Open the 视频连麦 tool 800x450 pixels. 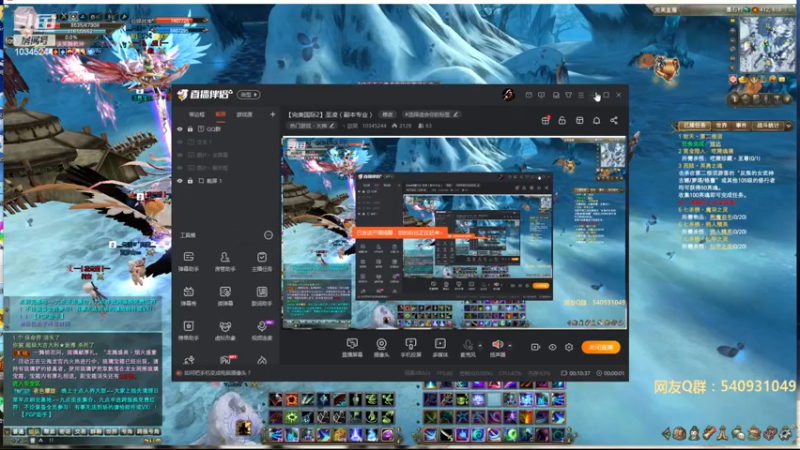pyautogui.click(x=262, y=330)
